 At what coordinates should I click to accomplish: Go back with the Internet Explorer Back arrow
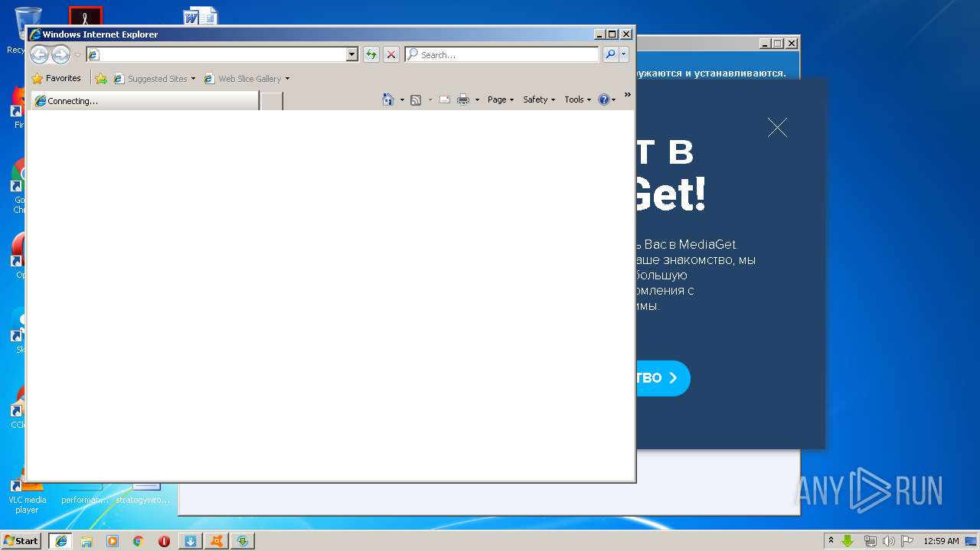click(39, 54)
